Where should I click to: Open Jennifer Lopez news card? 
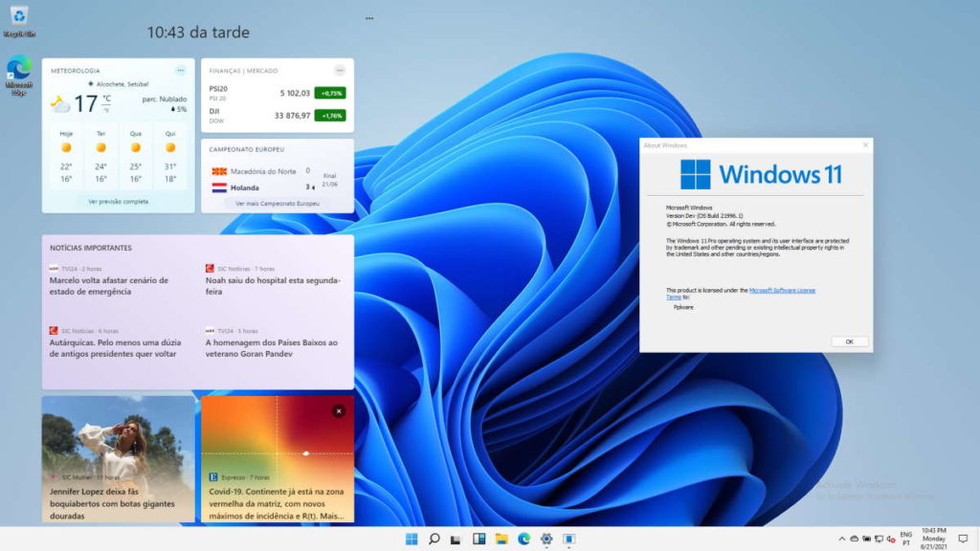tap(118, 459)
